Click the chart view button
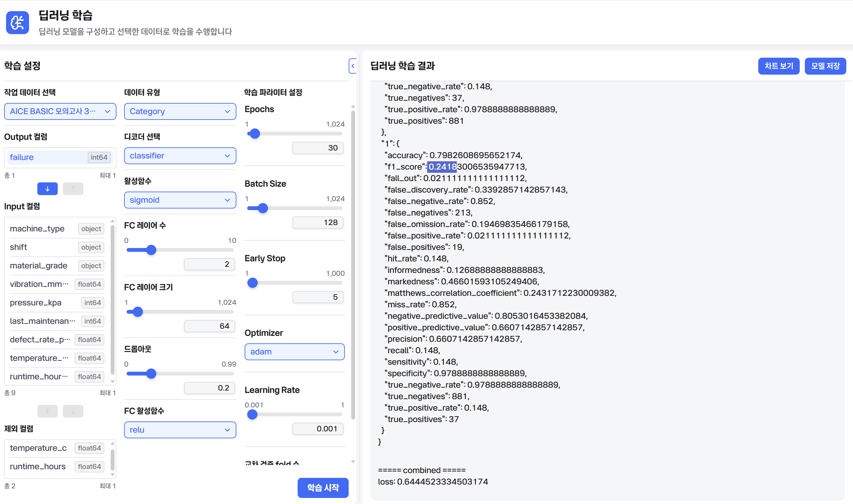Screen dimensions: 853x504 pyautogui.click(x=779, y=66)
